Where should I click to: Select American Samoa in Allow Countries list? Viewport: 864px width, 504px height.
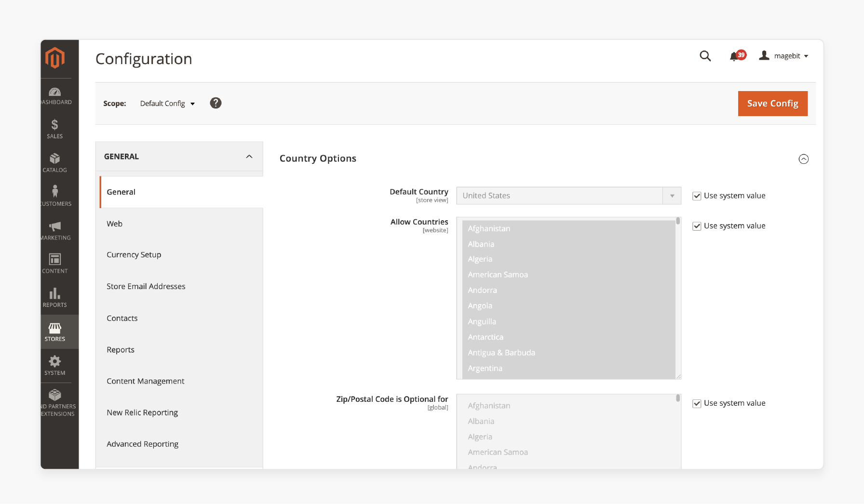click(x=569, y=275)
